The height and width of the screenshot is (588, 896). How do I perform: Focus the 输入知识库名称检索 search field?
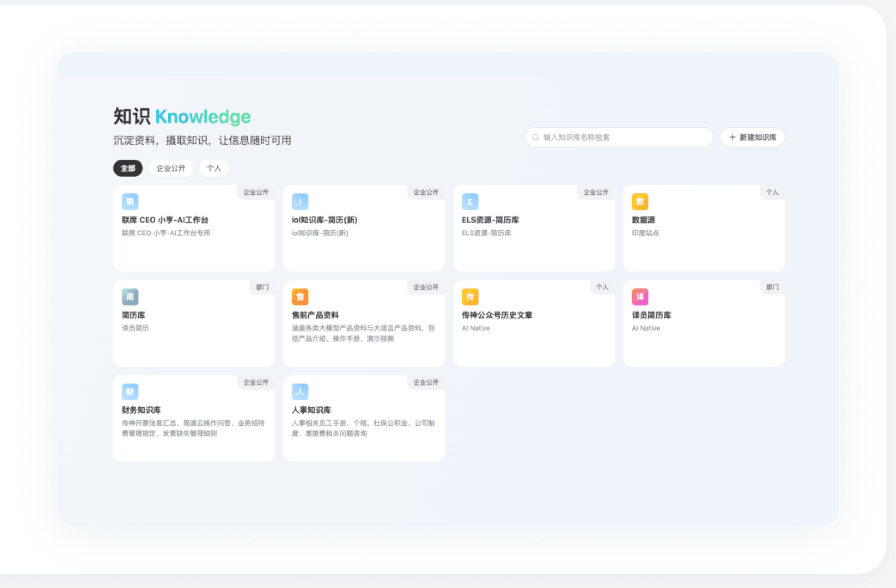coord(619,137)
